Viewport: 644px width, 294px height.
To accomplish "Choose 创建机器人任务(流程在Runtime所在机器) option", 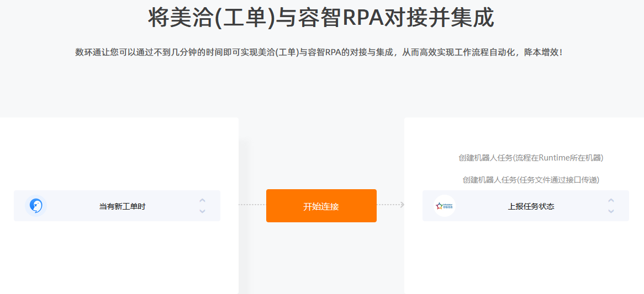I will point(531,158).
